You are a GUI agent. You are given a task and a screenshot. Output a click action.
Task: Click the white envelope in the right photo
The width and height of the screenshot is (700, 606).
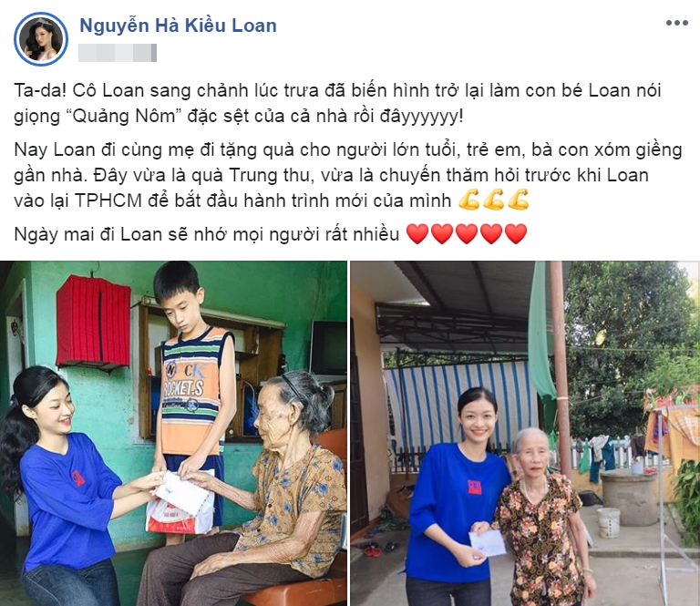click(487, 542)
